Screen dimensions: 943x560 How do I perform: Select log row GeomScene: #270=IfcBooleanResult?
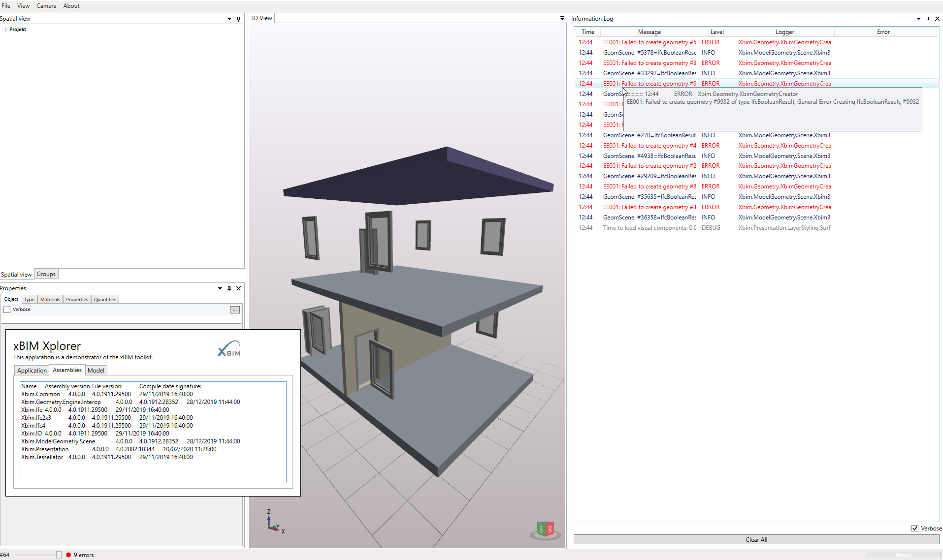pyautogui.click(x=756, y=135)
